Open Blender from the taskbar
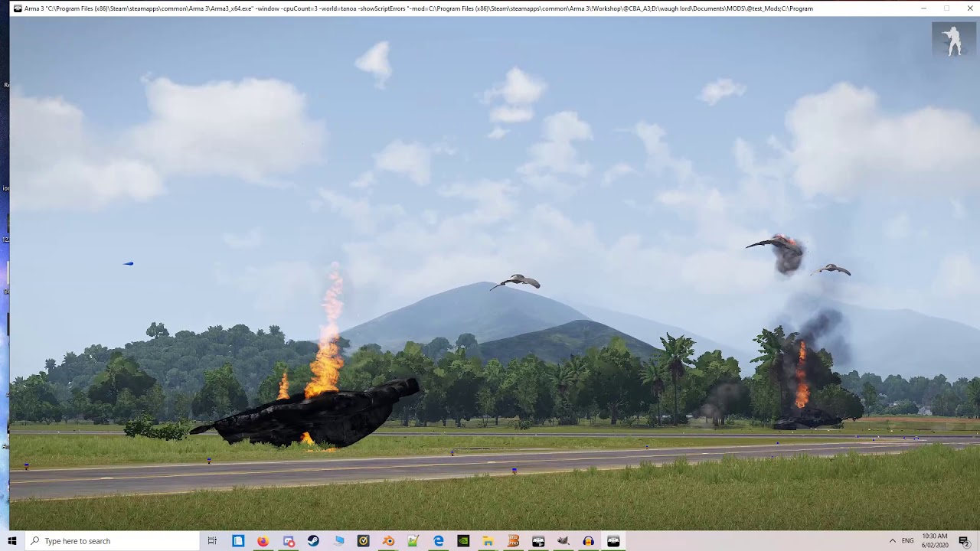Screen dimensions: 980x551 pos(388,541)
